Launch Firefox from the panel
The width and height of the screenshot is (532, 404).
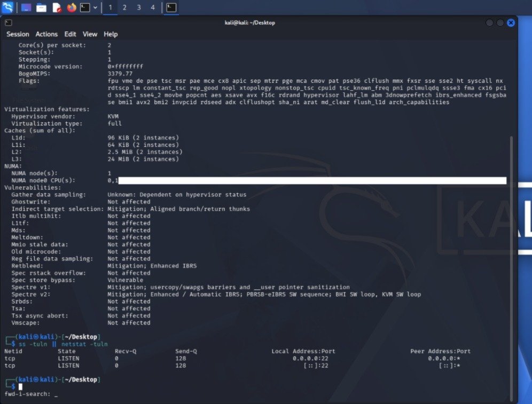tap(72, 7)
